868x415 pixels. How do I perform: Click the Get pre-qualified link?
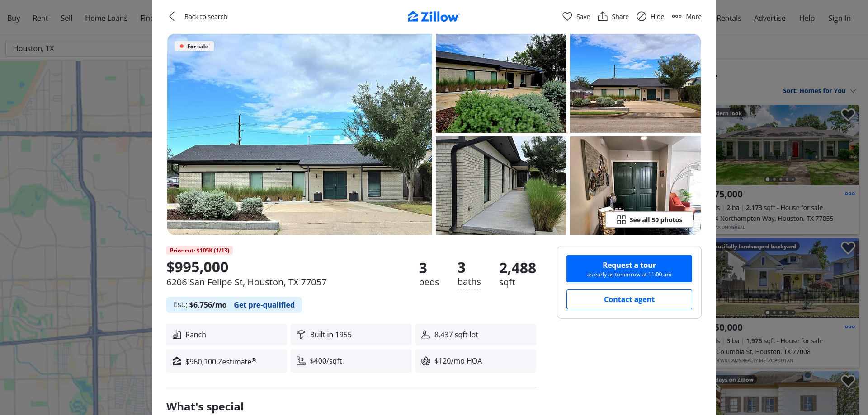264,305
